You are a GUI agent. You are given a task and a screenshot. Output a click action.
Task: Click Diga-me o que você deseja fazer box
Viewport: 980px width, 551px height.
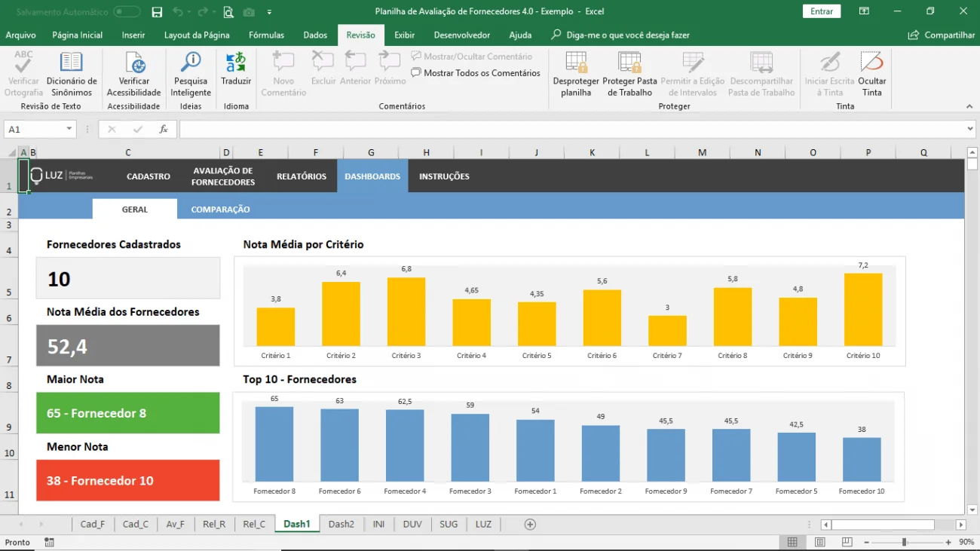pos(620,35)
